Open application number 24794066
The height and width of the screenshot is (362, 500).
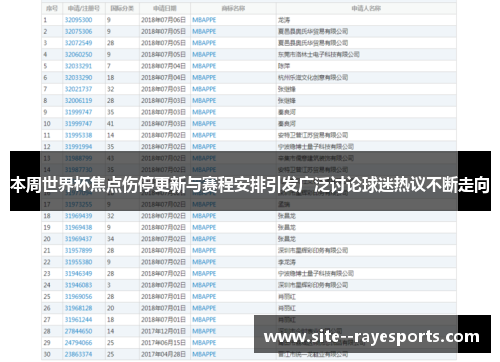[78, 343]
